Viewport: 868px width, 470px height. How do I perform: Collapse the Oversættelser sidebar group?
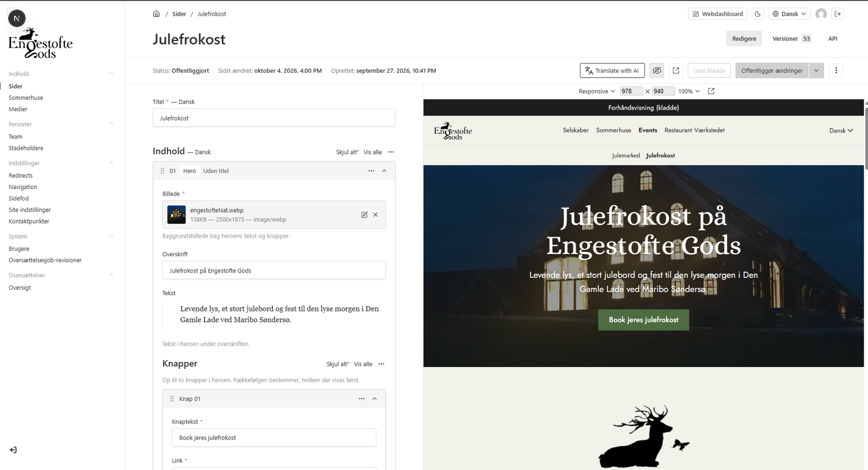point(111,276)
